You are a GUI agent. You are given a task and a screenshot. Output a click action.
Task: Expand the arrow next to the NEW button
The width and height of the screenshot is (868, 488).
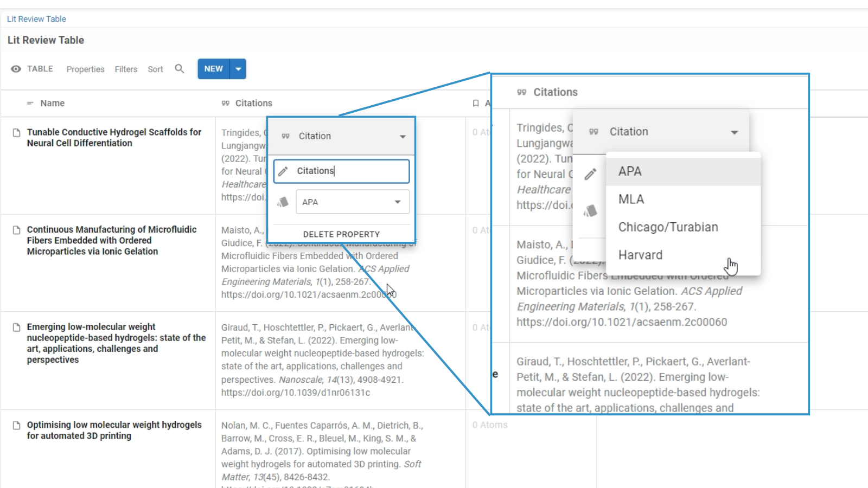coord(239,69)
